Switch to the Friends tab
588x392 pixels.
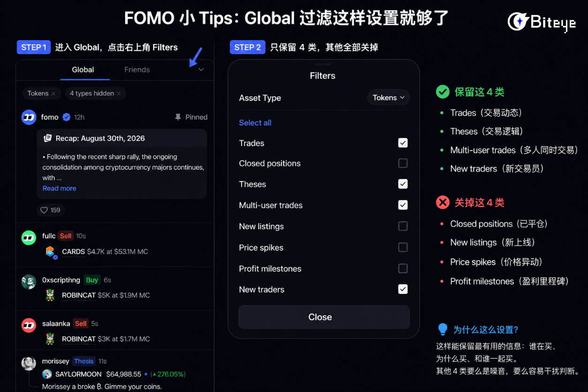pyautogui.click(x=137, y=69)
